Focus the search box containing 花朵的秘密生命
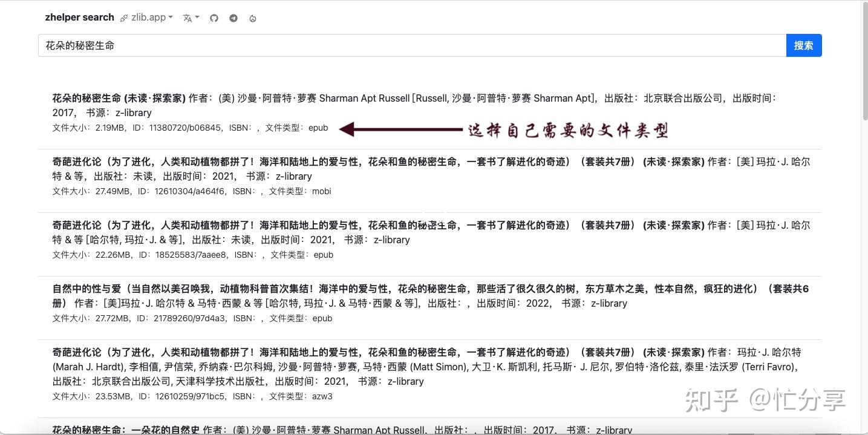Viewport: 868px width, 435px height. click(412, 45)
